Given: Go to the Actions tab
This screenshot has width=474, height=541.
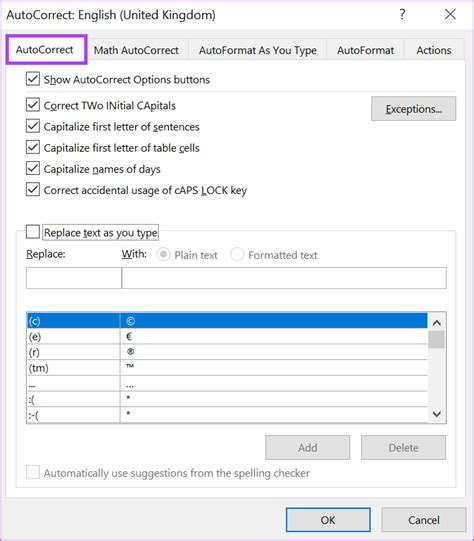Looking at the screenshot, I should [x=434, y=50].
